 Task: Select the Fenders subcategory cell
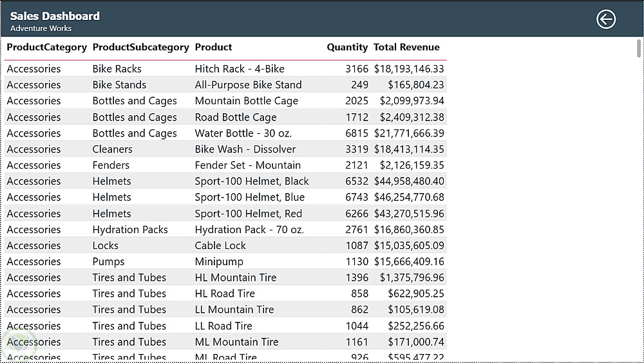111,165
